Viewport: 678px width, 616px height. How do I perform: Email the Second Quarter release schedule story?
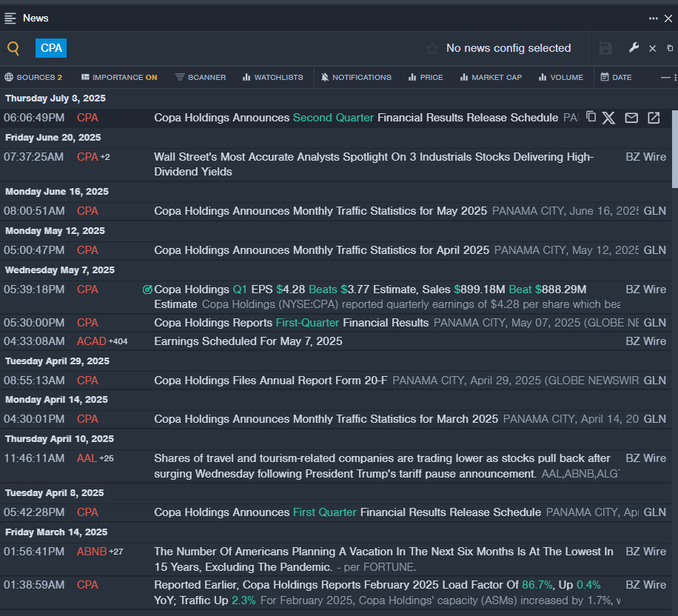(x=631, y=118)
